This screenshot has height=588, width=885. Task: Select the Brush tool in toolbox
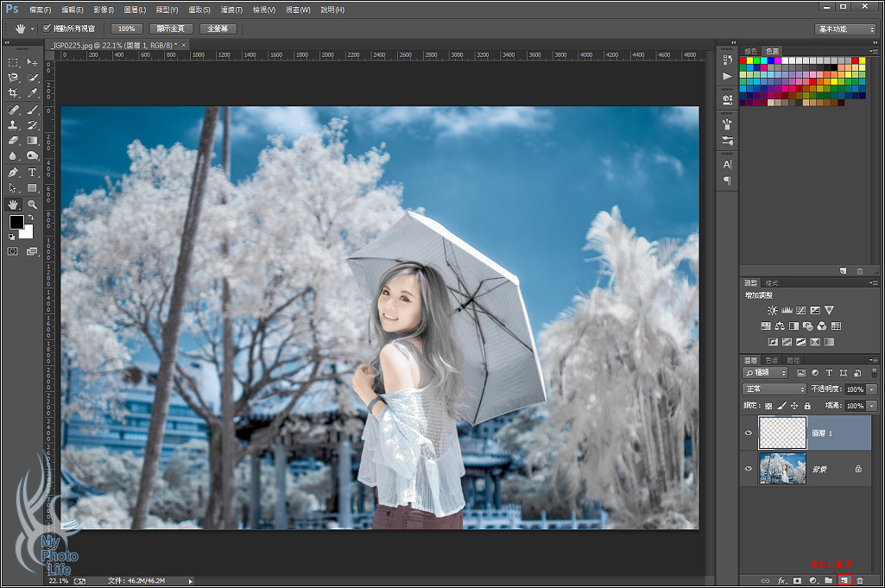[x=32, y=110]
